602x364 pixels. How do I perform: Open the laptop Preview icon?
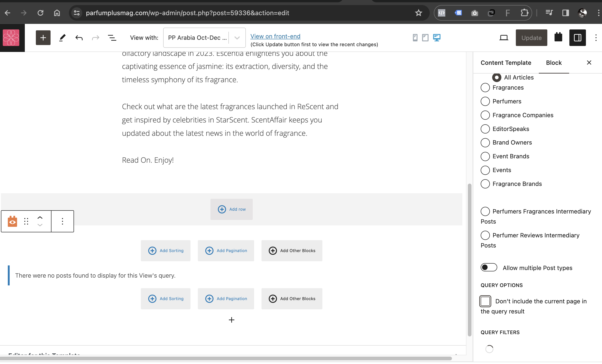504,38
